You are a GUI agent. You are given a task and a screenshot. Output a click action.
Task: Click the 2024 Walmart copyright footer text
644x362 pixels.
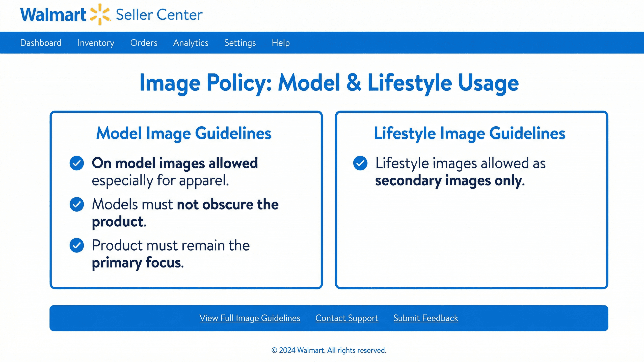(329, 350)
